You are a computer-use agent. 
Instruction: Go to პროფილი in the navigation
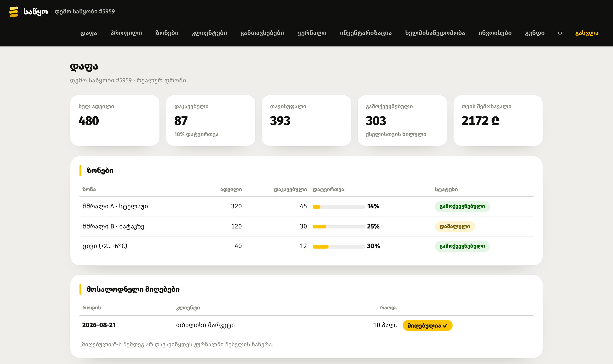(x=126, y=33)
